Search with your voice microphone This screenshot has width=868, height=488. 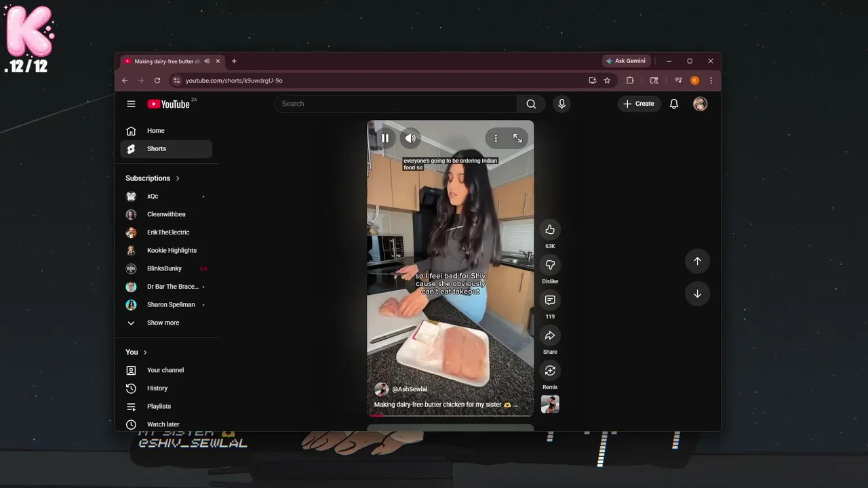point(561,104)
